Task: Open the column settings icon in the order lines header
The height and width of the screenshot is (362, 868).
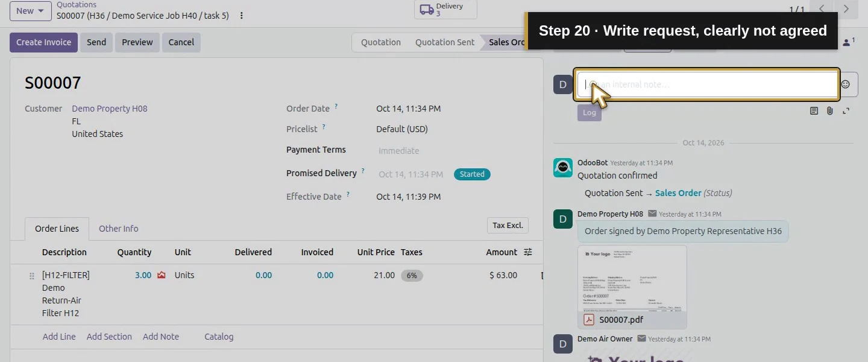Action: coord(528,252)
